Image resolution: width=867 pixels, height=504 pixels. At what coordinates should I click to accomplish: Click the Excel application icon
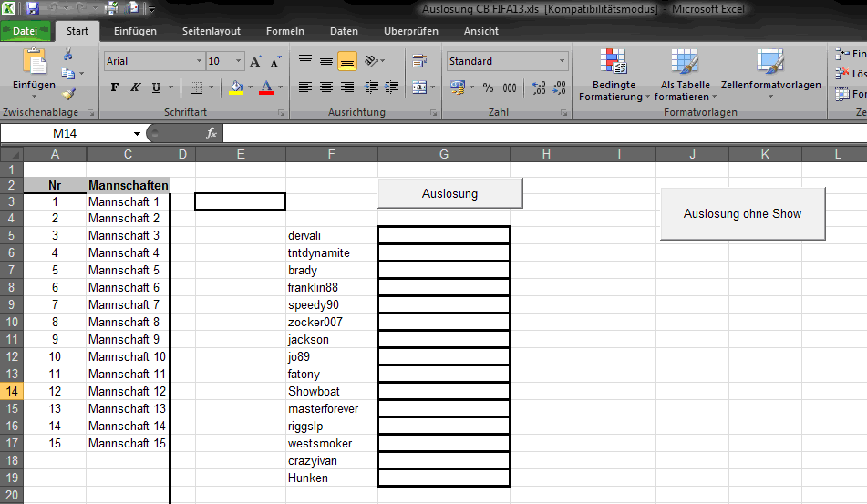click(x=8, y=8)
